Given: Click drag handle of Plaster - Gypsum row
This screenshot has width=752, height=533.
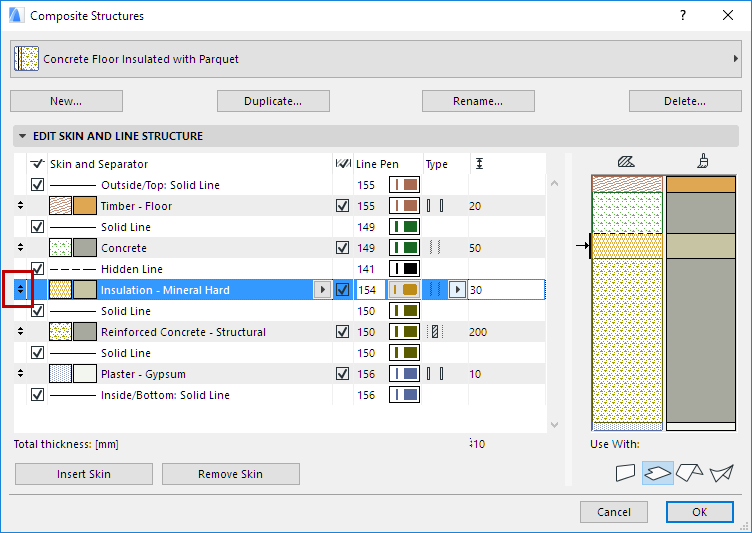Looking at the screenshot, I should [20, 373].
